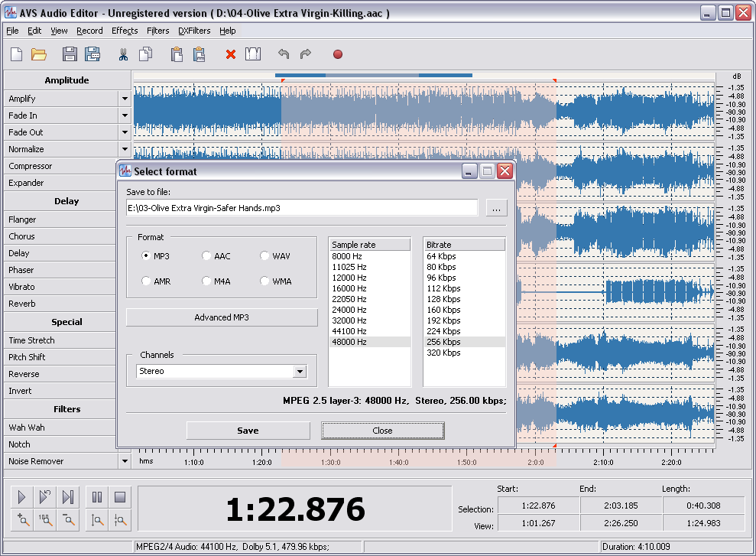Screen dimensions: 756x556
Task: Open the DXFilters menu
Action: [194, 31]
